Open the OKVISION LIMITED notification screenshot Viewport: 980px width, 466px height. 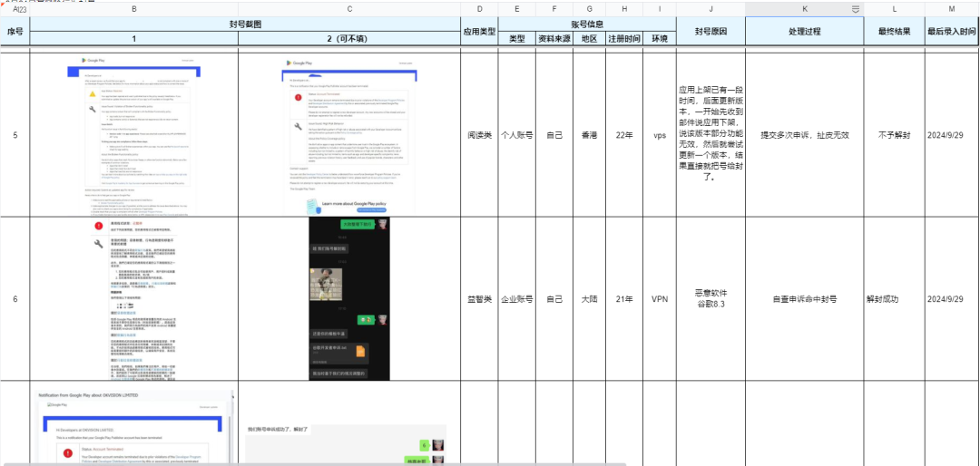pyautogui.click(x=134, y=428)
